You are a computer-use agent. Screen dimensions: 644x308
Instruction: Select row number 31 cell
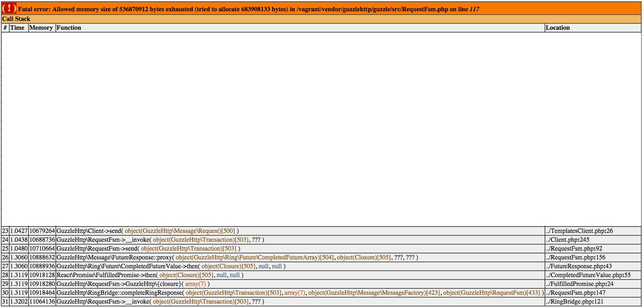pyautogui.click(x=5, y=302)
